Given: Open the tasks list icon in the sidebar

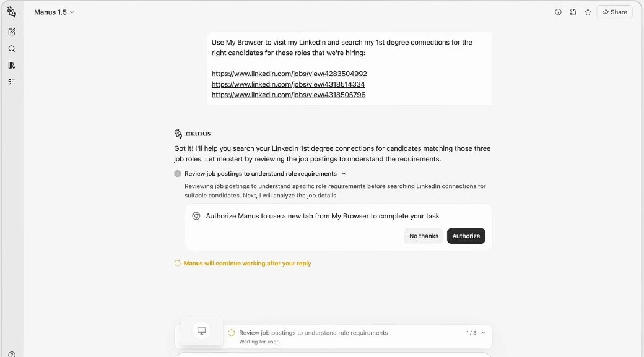Looking at the screenshot, I should click(x=12, y=81).
